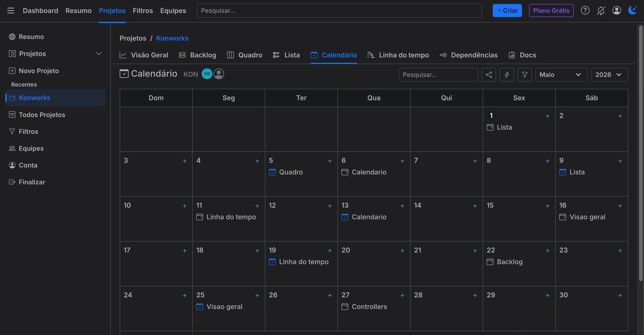
Task: Add an item on day 12
Action: 330,206
